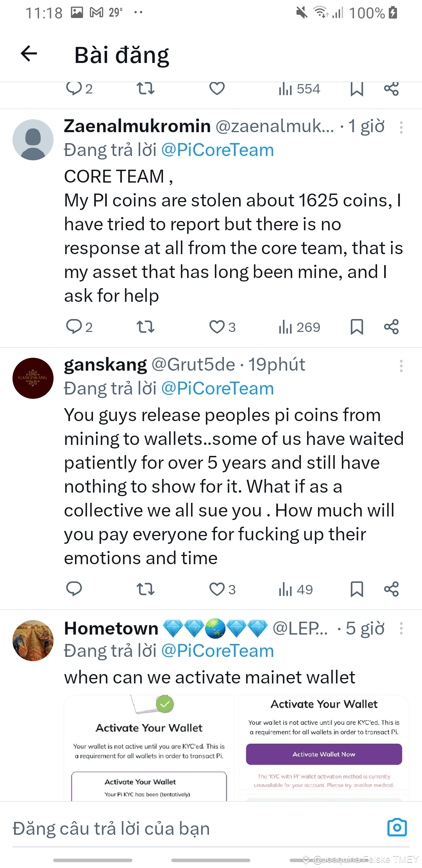The image size is (422, 868).
Task: Open more options for Zaenalmukromin's post
Action: 401,127
